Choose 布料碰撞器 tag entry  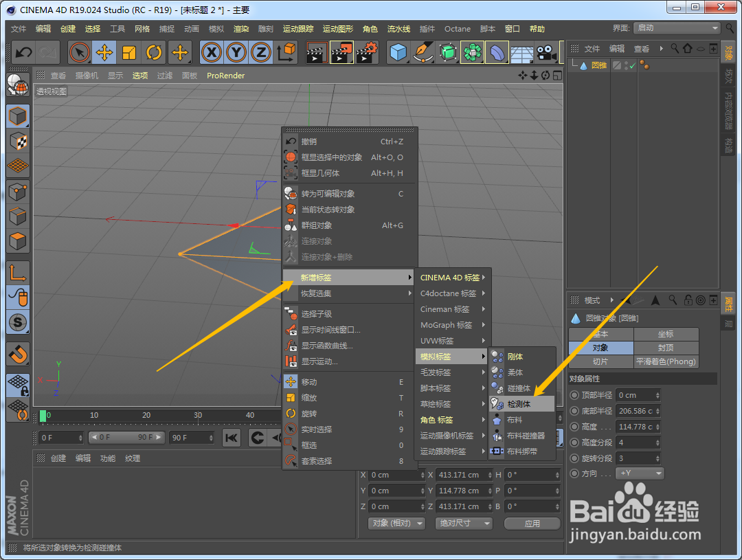(x=522, y=436)
